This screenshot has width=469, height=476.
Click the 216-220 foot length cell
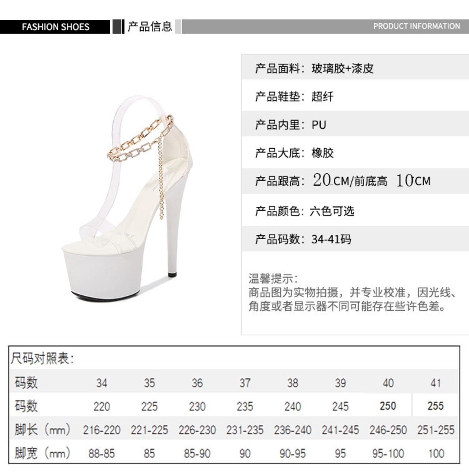(x=101, y=430)
